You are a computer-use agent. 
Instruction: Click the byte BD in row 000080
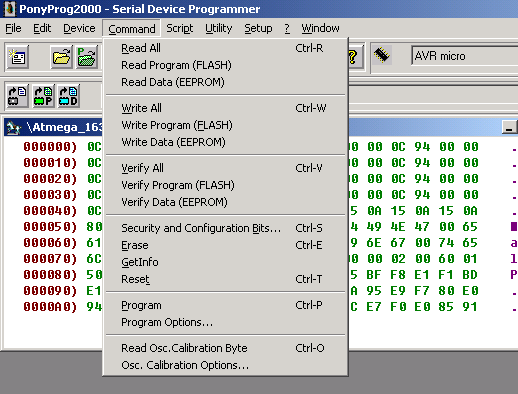(x=470, y=275)
